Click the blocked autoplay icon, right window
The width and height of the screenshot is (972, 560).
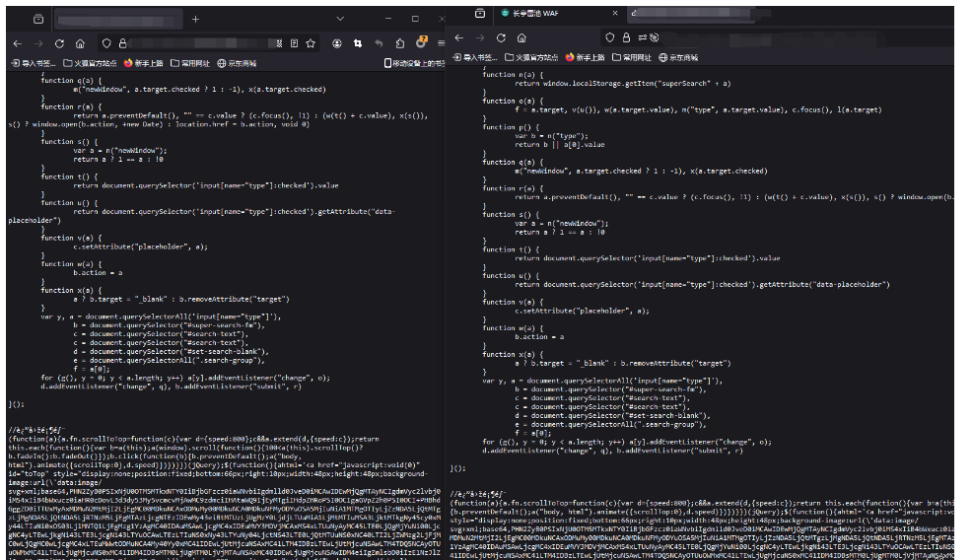pos(654,37)
